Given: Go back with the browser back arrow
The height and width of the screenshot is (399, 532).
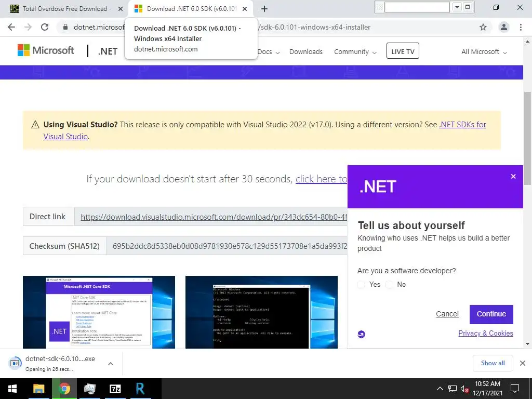Looking at the screenshot, I should point(11,27).
